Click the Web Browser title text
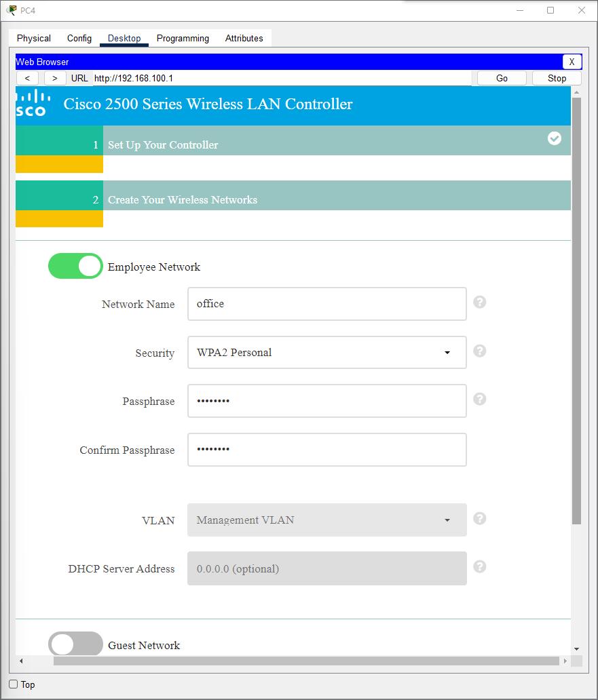598x700 pixels. click(42, 62)
